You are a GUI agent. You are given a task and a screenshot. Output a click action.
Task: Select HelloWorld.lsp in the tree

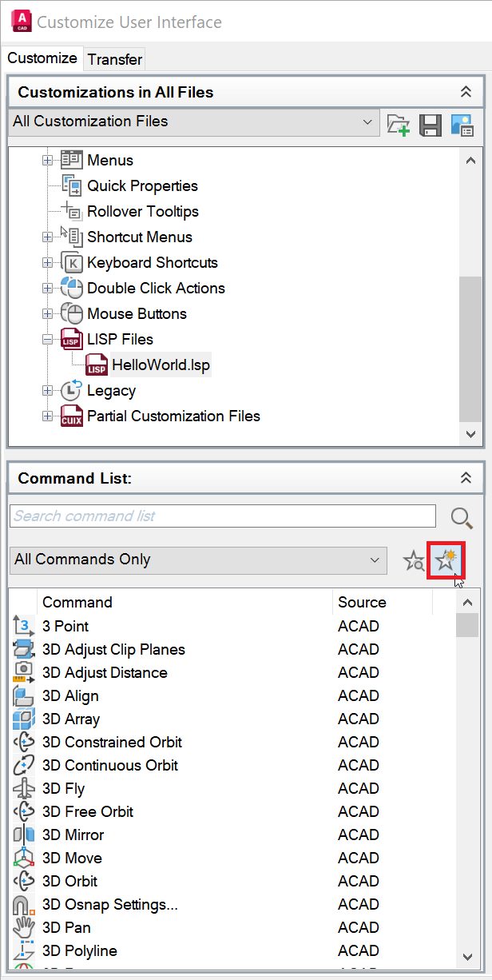point(161,365)
